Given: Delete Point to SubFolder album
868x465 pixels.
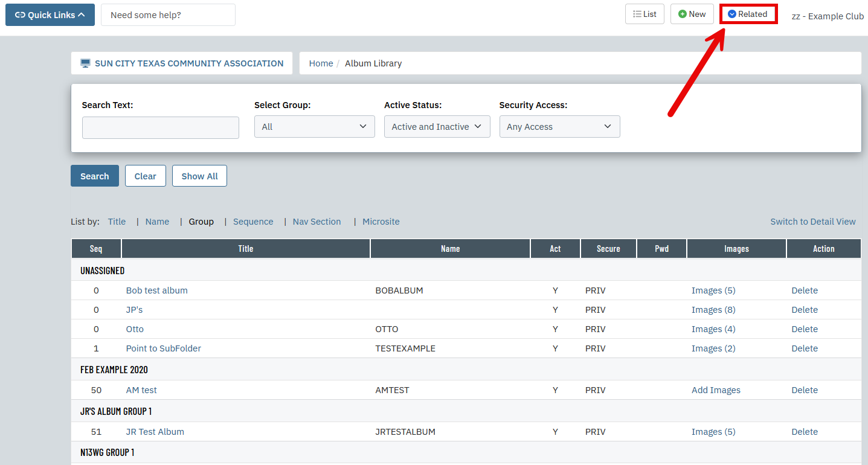Looking at the screenshot, I should pos(805,348).
